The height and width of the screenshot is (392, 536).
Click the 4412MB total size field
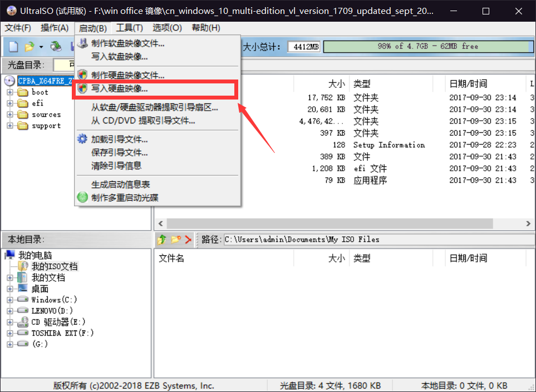[304, 47]
